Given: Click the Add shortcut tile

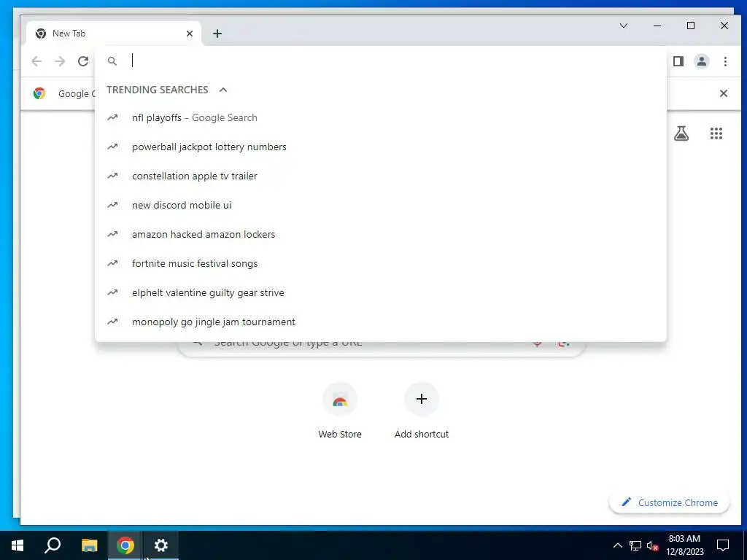Looking at the screenshot, I should [x=422, y=411].
